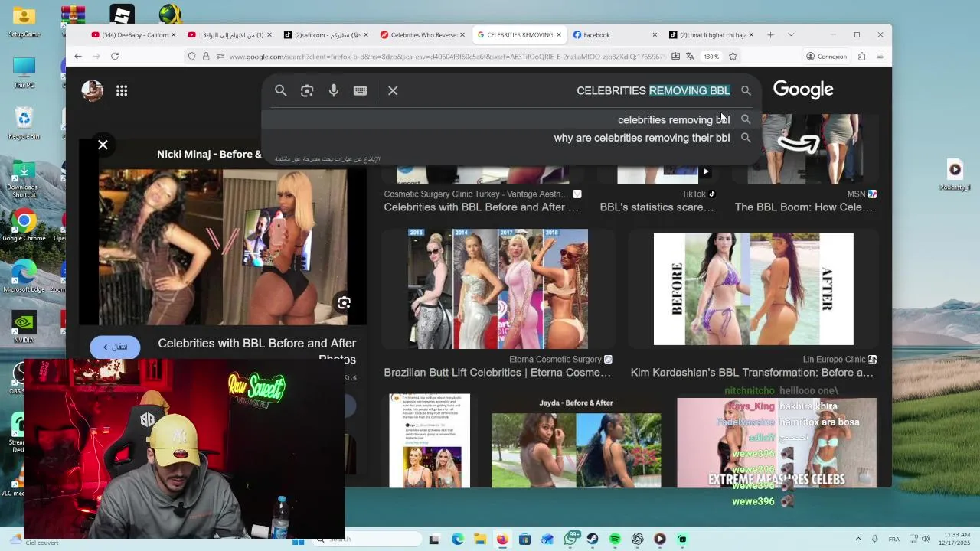Click the search icon next to the first suggestion
The image size is (980, 551).
(x=746, y=119)
